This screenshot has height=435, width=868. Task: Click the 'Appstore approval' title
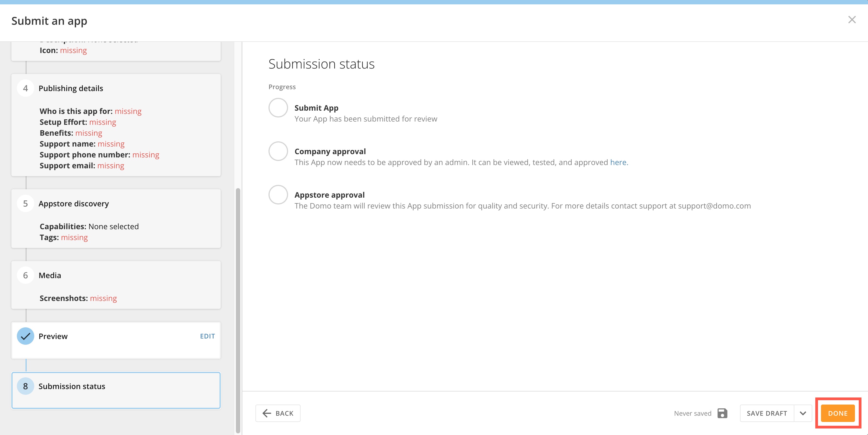[330, 195]
